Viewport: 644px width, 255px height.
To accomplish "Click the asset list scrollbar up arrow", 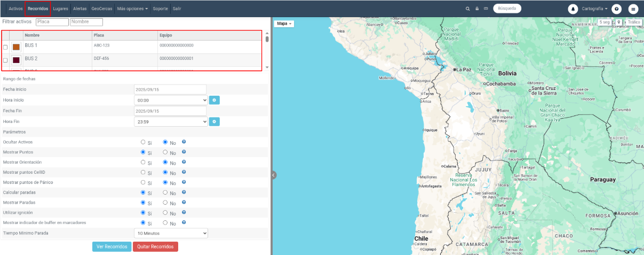I will pos(267,34).
